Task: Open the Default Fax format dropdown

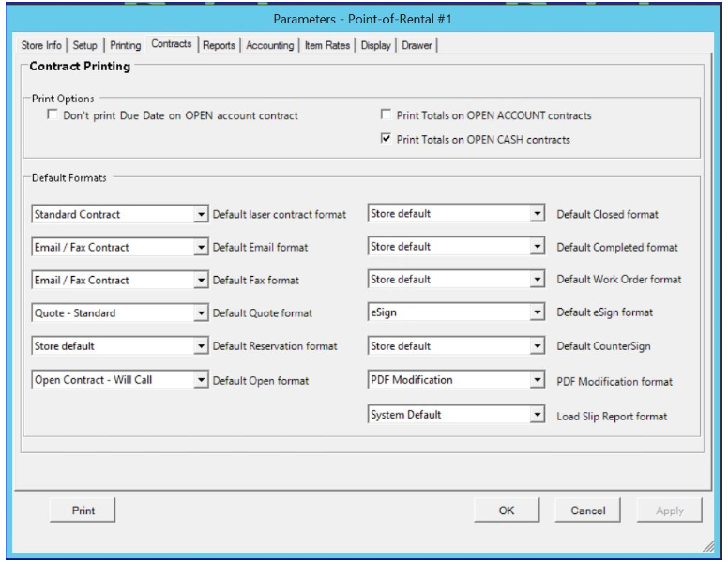Action: (x=201, y=280)
